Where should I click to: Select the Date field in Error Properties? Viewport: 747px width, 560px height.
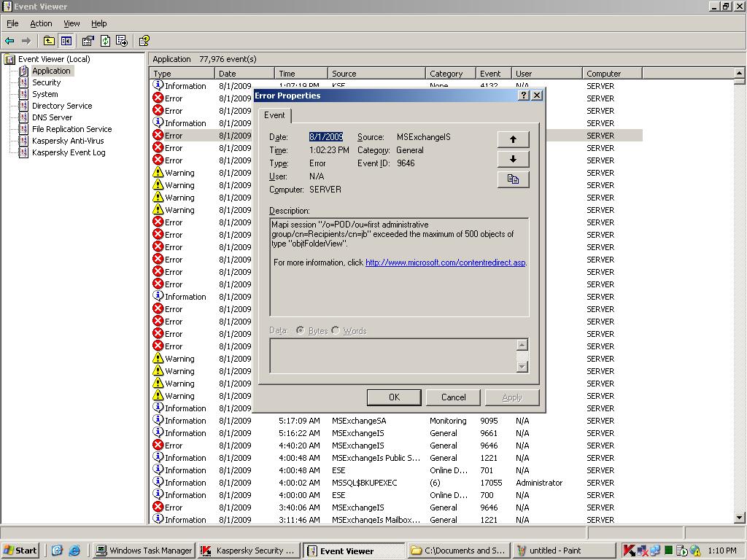[325, 136]
